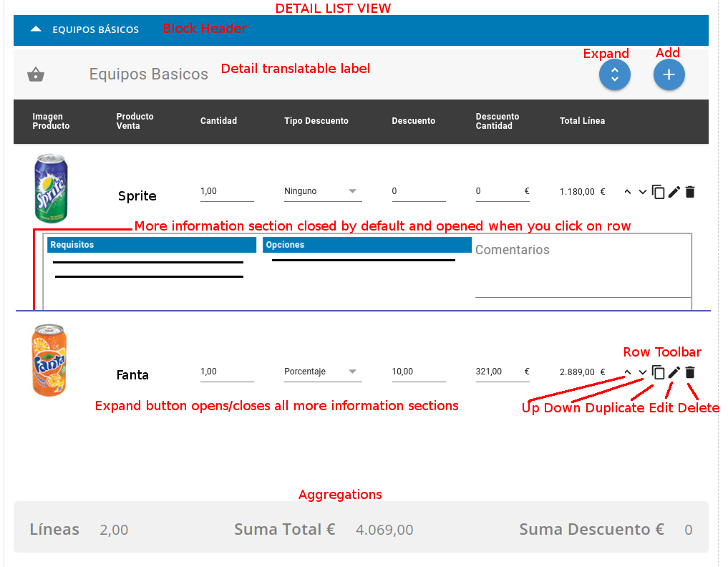The image size is (728, 567).
Task: Collapse the EQUIPOS BÁSICOS block header
Action: tap(36, 30)
